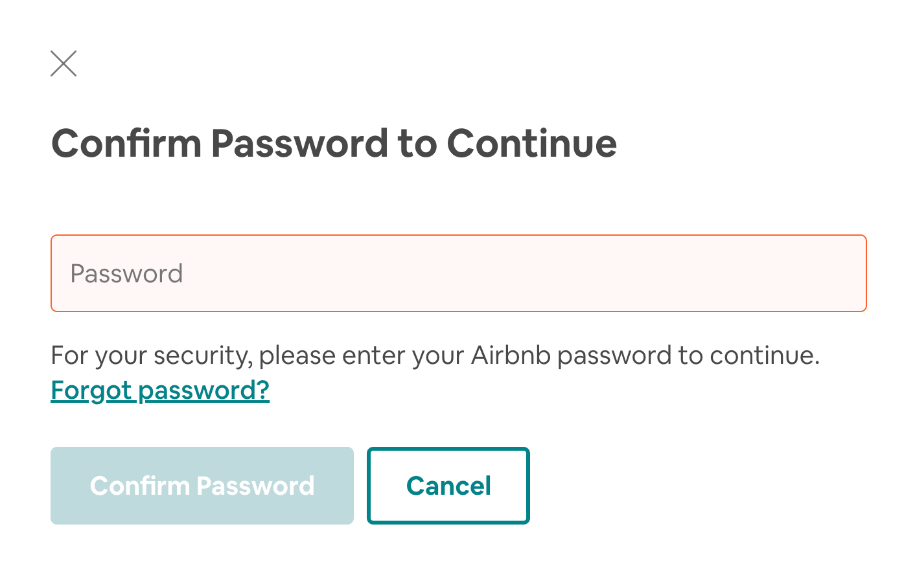Click the Airbnb security message text
Viewport: 915px width, 588px height.
click(435, 356)
